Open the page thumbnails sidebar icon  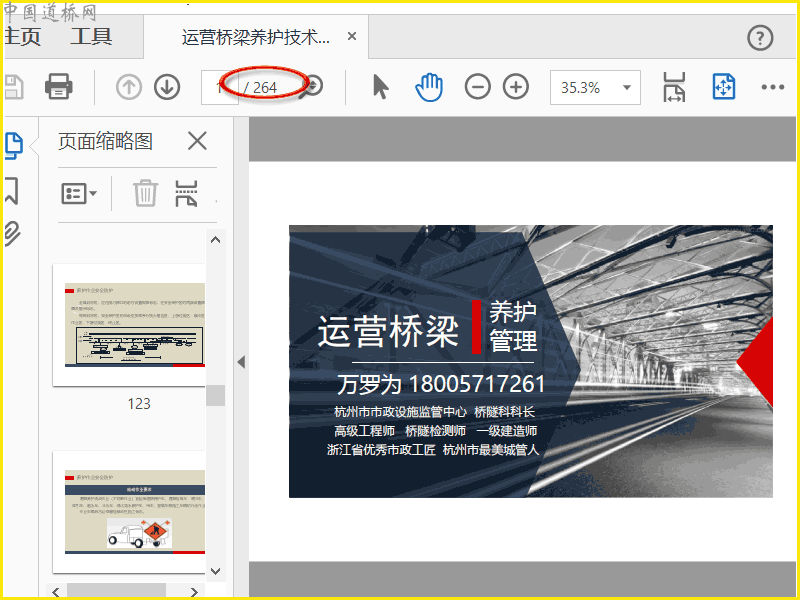click(14, 145)
